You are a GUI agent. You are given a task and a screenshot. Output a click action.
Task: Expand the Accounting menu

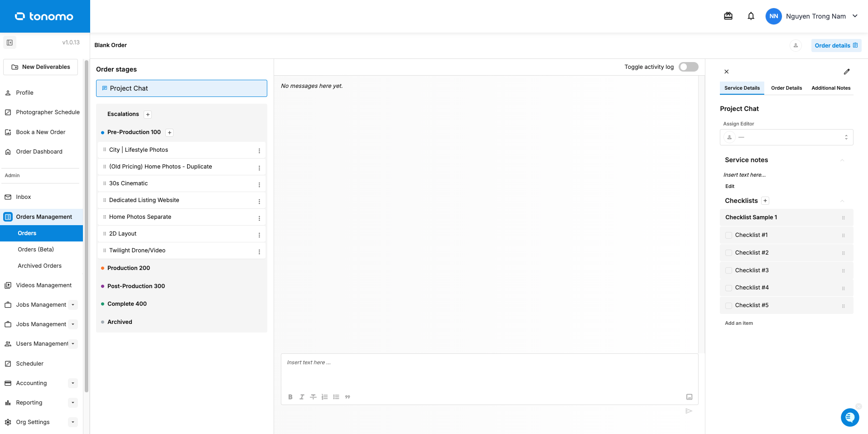[x=73, y=383]
